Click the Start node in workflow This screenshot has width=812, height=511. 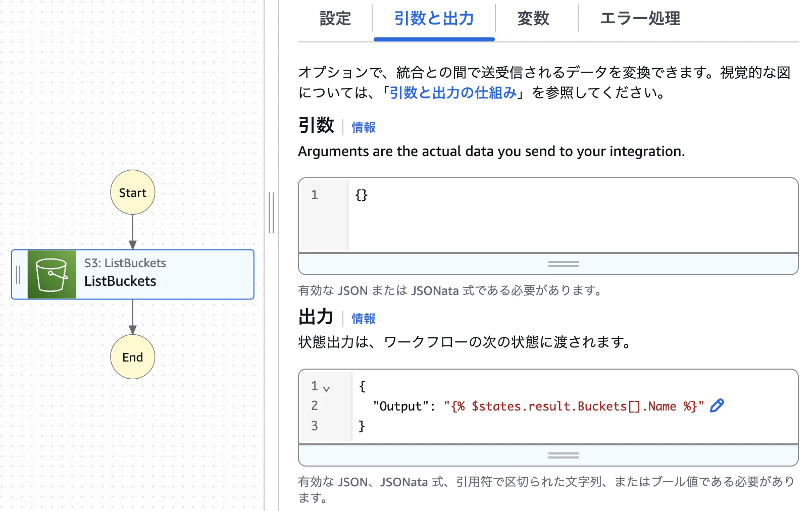click(133, 192)
